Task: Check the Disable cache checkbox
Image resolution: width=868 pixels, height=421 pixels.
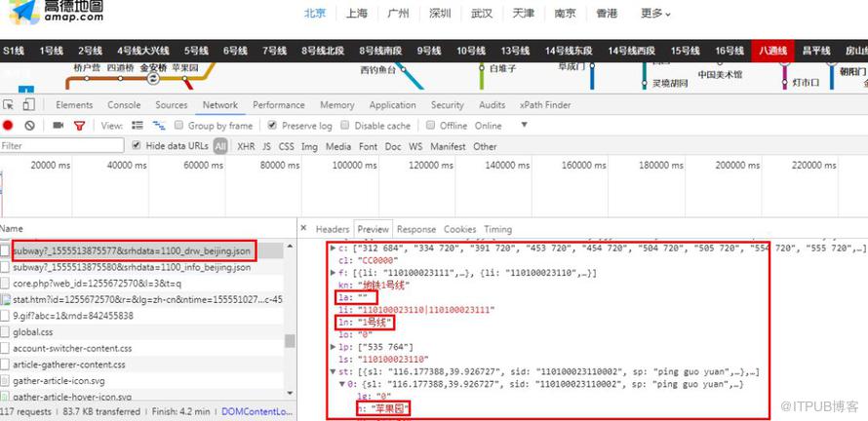Action: pyautogui.click(x=346, y=126)
